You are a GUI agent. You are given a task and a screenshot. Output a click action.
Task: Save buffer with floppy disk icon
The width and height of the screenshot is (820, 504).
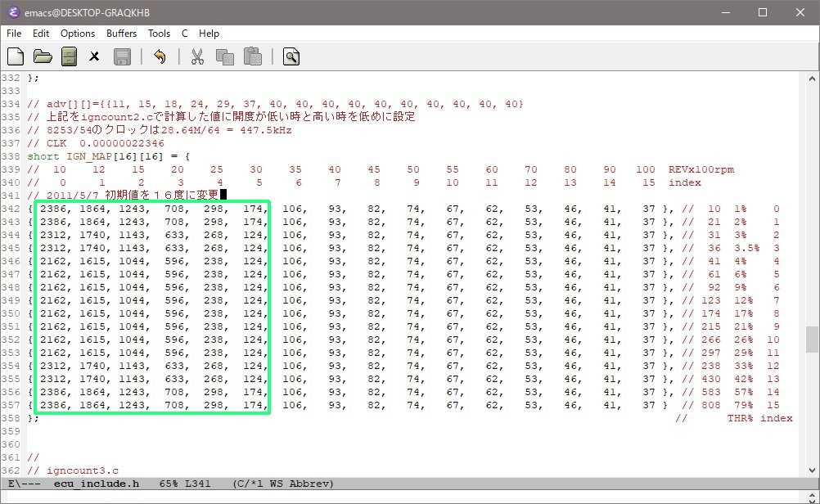point(123,56)
